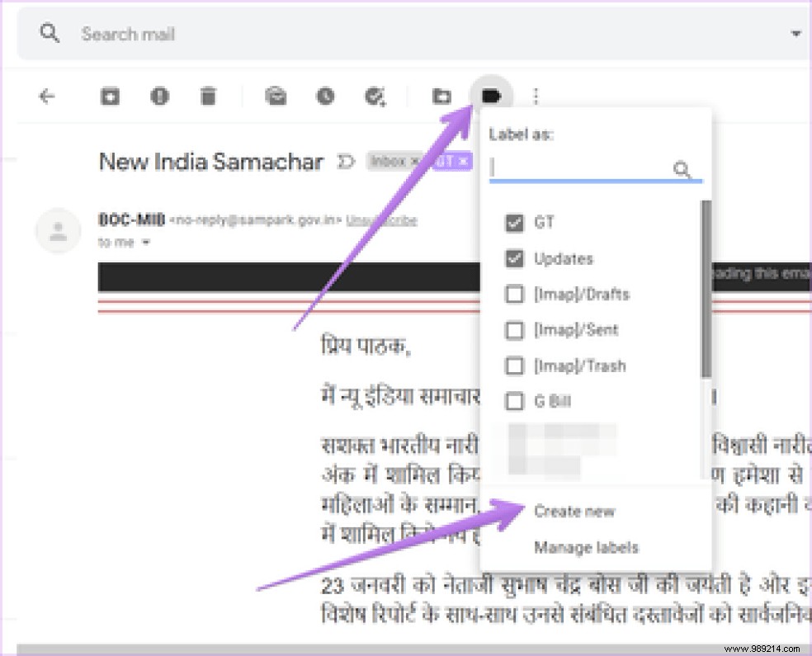Click the Unsubscribe link
This screenshot has width=812, height=656.
coord(382,219)
